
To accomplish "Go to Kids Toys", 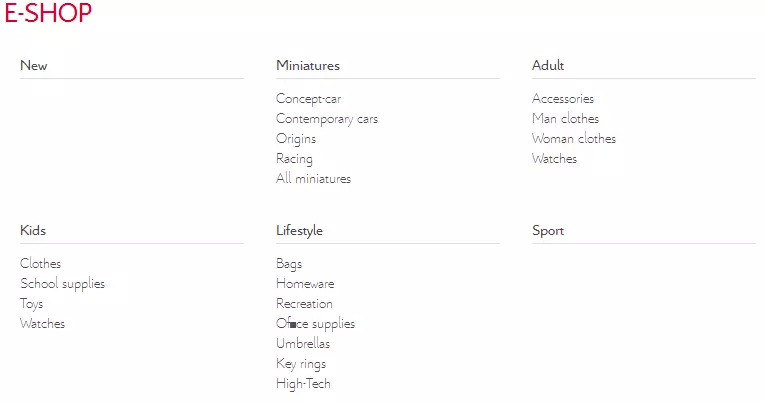I will pyautogui.click(x=32, y=304).
